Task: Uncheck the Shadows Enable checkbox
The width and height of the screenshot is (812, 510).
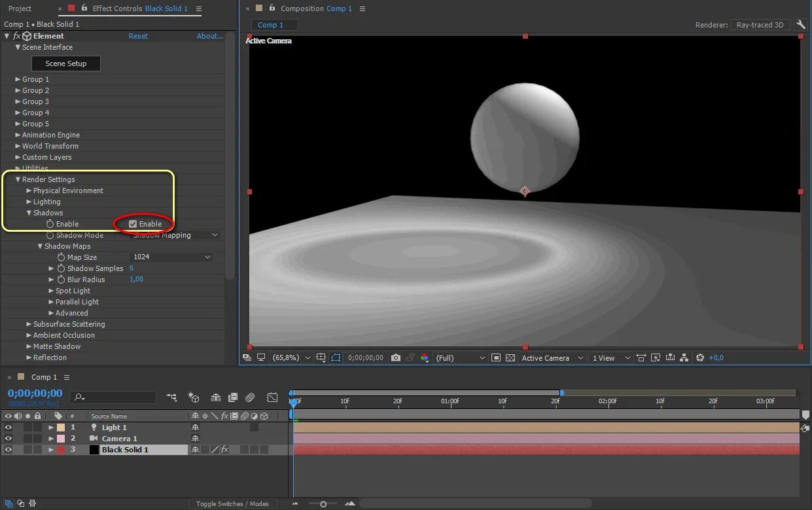Action: [x=133, y=224]
